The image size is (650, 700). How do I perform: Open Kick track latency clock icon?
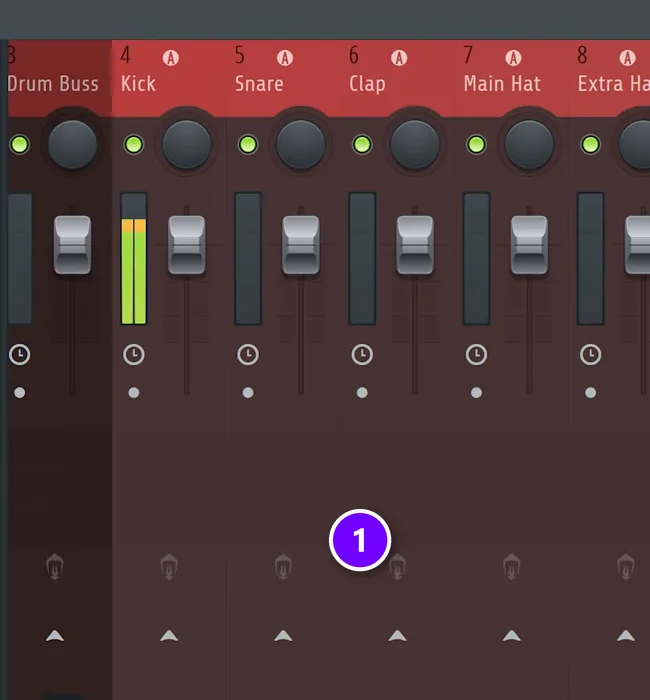click(134, 354)
